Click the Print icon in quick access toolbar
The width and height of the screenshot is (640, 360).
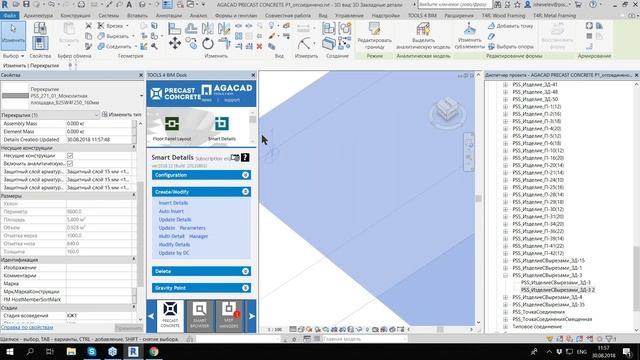[81, 4]
